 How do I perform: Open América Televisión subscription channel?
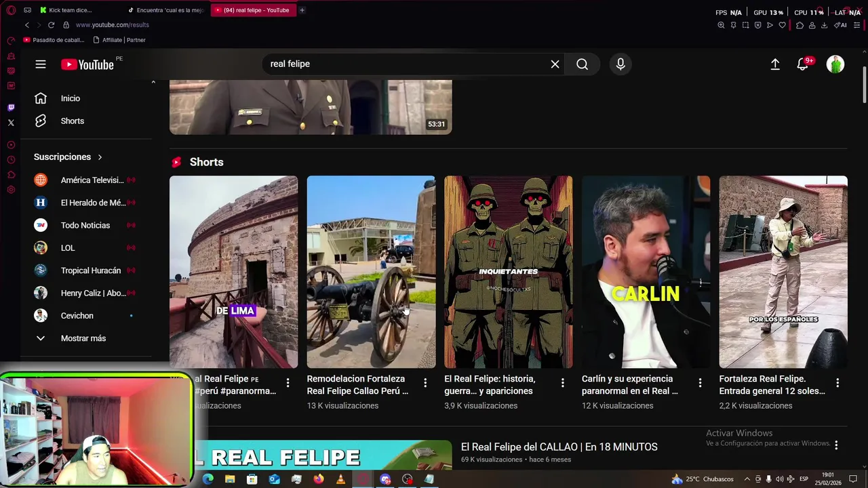click(x=85, y=180)
